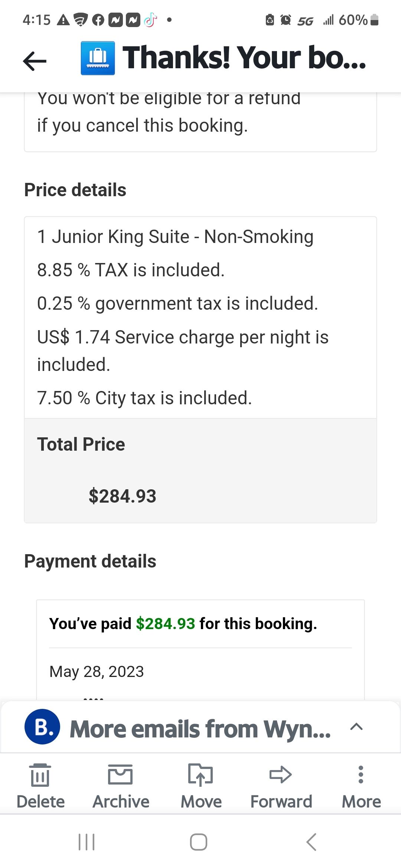Tap the Junior King Suite room line
The image size is (401, 868).
coord(175,237)
